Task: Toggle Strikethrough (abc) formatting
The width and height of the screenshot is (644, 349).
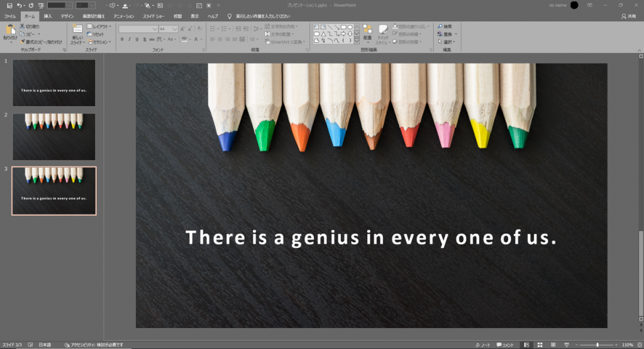Action: click(152, 40)
